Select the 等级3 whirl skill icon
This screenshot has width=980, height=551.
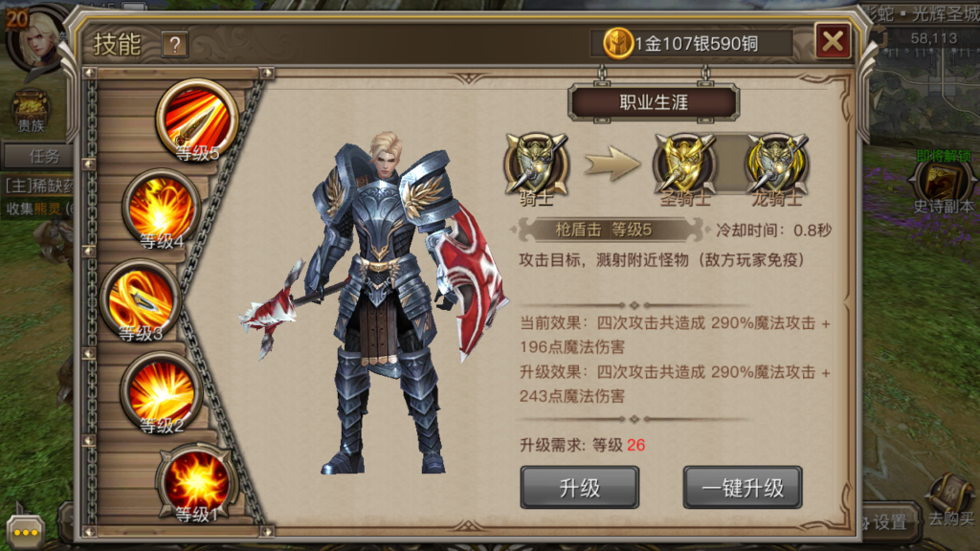(x=141, y=301)
